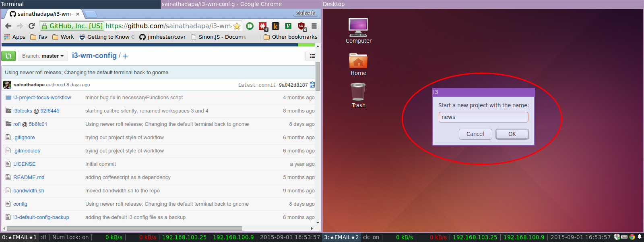Open the LICENSE file

(x=24, y=164)
